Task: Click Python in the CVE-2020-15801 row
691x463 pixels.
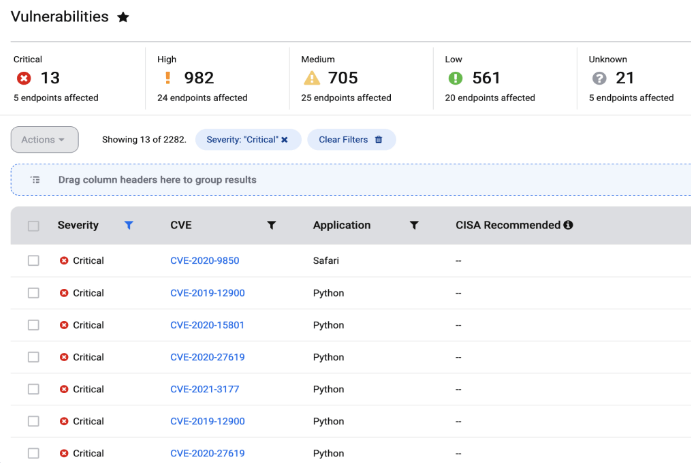Action: coord(328,325)
